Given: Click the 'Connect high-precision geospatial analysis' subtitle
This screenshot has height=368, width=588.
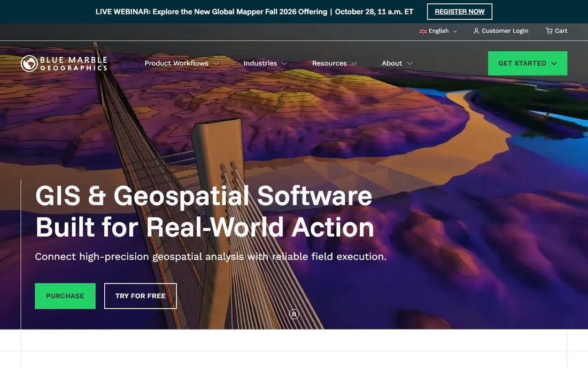Looking at the screenshot, I should point(211,257).
